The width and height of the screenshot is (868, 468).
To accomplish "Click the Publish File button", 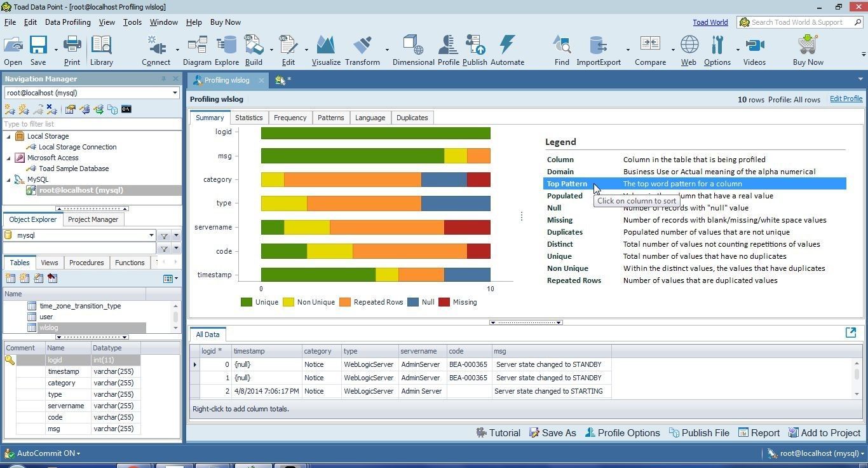I will (699, 433).
